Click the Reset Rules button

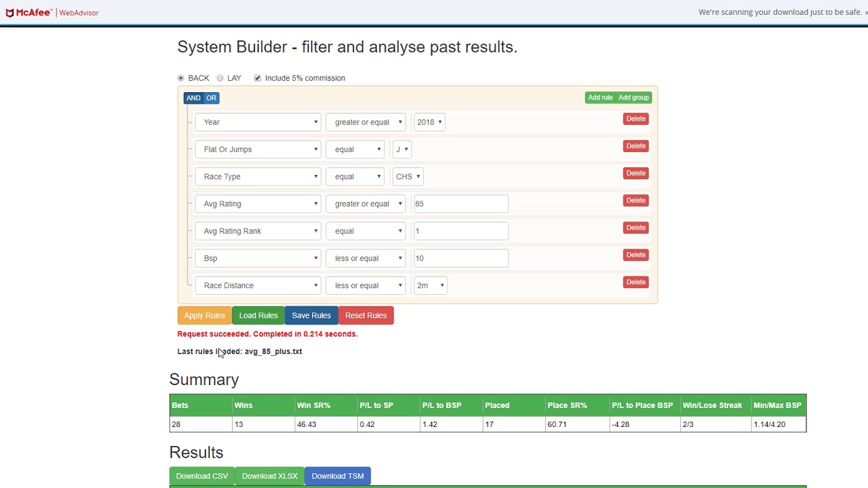(x=366, y=315)
